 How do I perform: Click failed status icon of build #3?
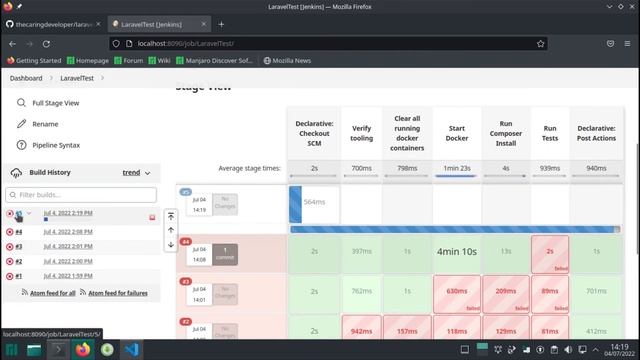pos(10,247)
